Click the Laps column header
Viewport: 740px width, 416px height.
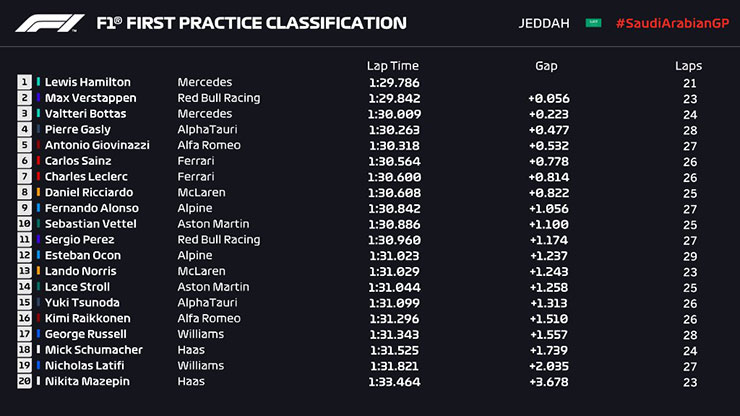pos(688,66)
